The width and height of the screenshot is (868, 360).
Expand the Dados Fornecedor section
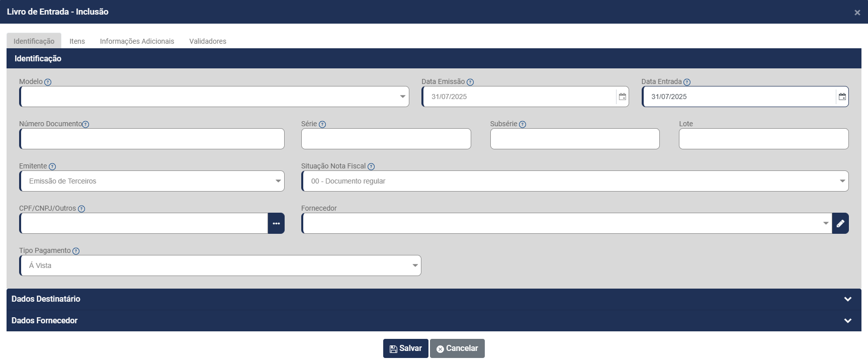[x=434, y=321]
